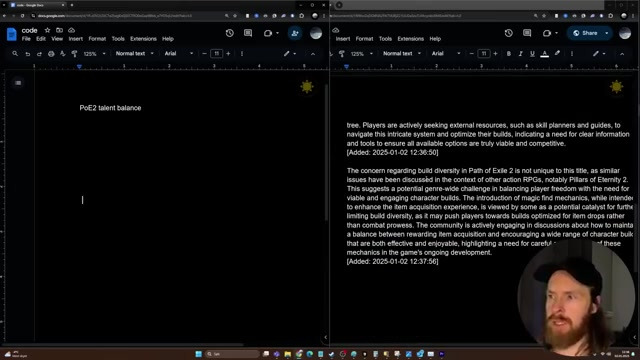Open Help menu in right window
The height and width of the screenshot is (360, 640).
[435, 39]
